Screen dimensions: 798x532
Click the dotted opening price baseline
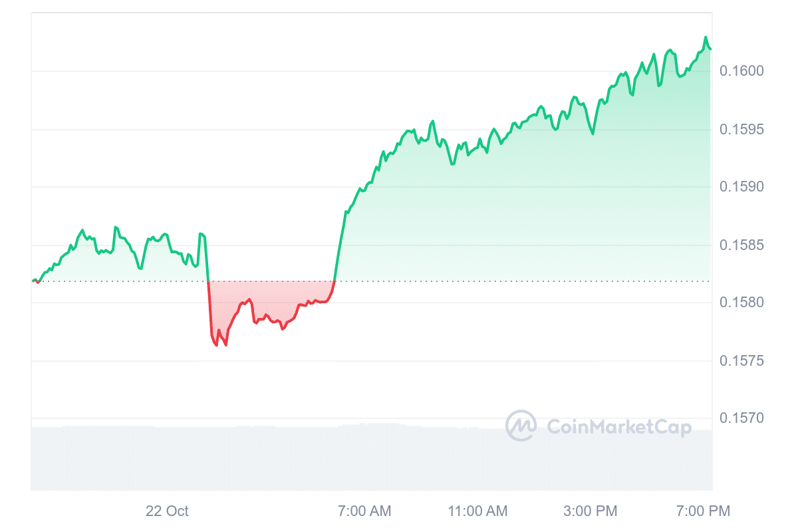tap(465, 281)
